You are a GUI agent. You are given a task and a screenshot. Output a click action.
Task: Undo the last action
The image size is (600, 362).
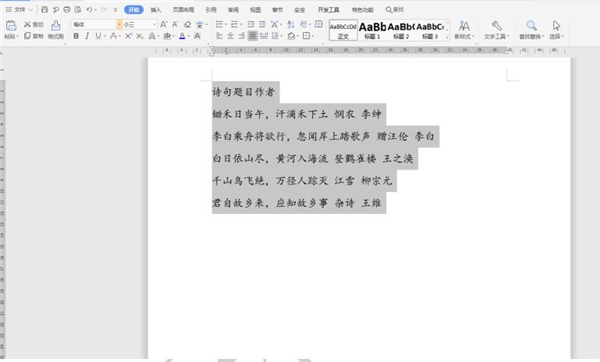(89, 10)
